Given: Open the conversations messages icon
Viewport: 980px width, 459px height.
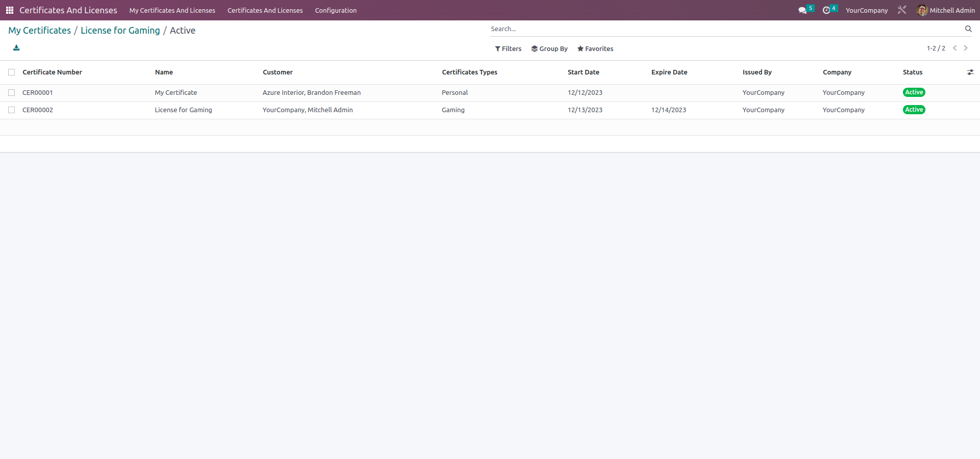Looking at the screenshot, I should [x=802, y=10].
